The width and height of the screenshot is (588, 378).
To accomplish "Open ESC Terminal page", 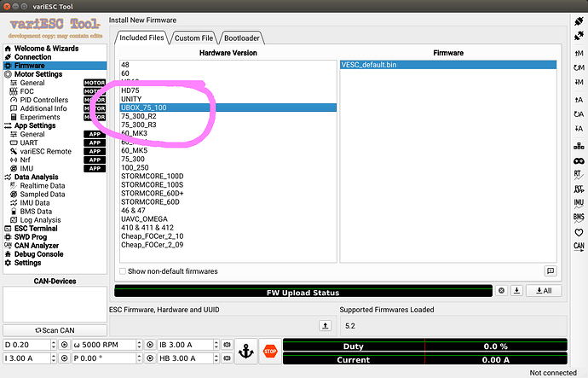I will pyautogui.click(x=36, y=228).
